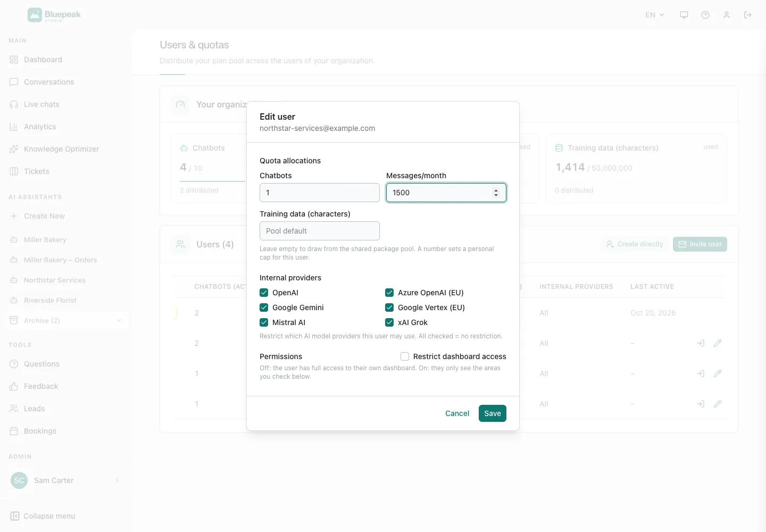Click the bottom row's login-as arrow icon
The image size is (766, 532).
[x=701, y=404]
